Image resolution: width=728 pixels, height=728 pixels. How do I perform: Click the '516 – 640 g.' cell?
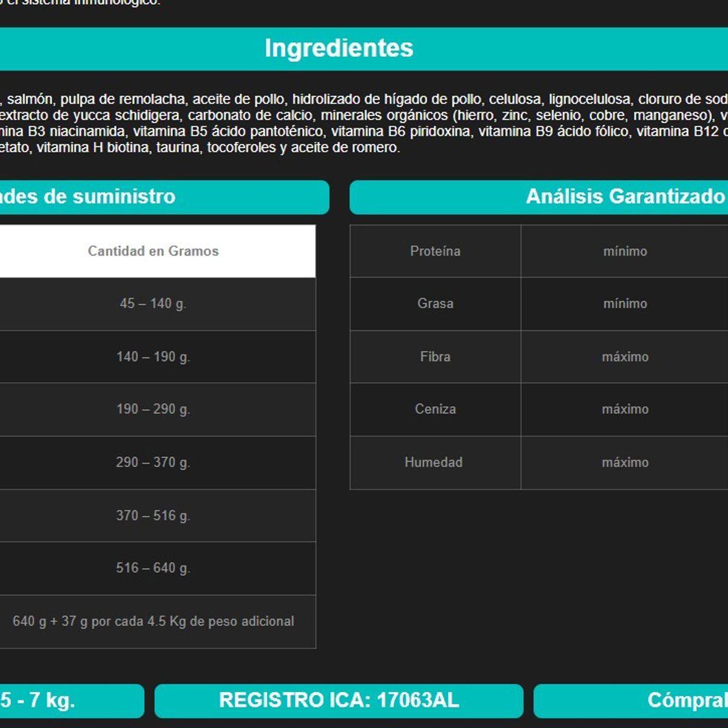click(x=153, y=568)
